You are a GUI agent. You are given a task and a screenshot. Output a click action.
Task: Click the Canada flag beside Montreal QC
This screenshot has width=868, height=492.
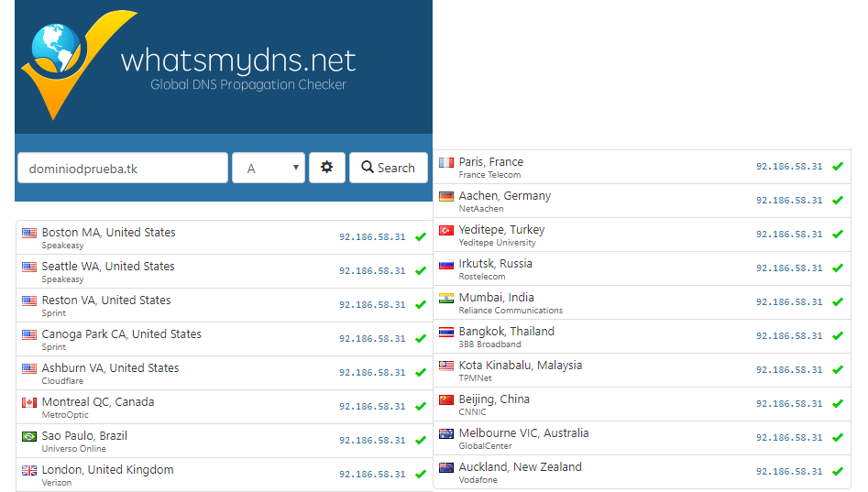(x=29, y=402)
